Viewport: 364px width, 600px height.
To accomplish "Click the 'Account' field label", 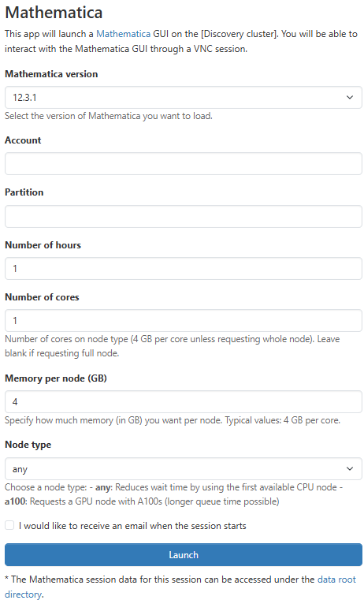I will pos(23,140).
